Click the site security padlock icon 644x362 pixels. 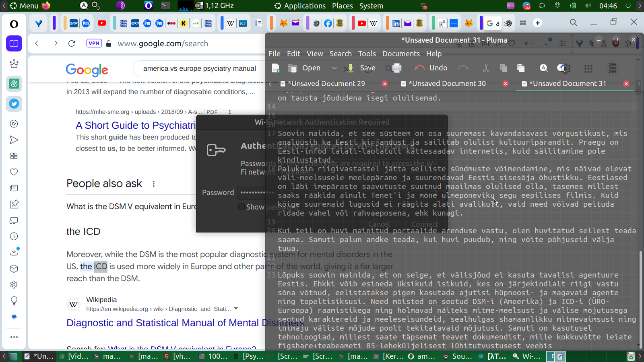click(x=109, y=43)
